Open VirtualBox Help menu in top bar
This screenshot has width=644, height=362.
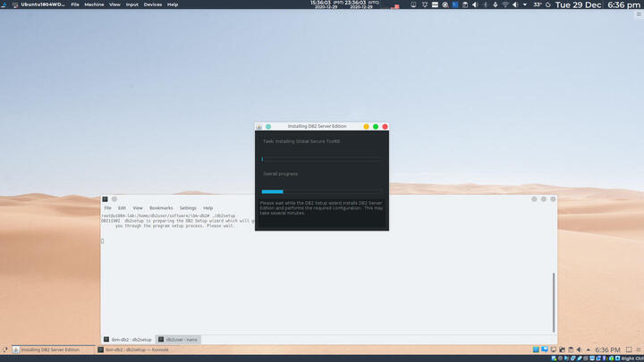173,4
